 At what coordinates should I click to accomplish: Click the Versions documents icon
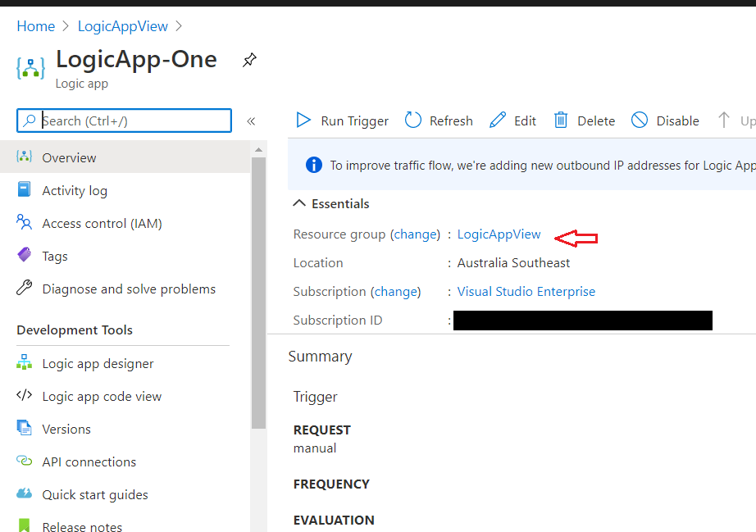point(24,427)
